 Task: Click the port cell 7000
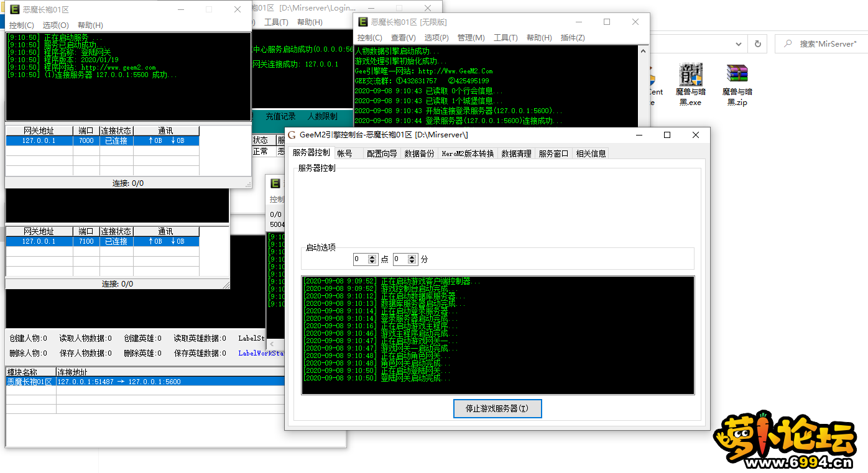click(86, 141)
